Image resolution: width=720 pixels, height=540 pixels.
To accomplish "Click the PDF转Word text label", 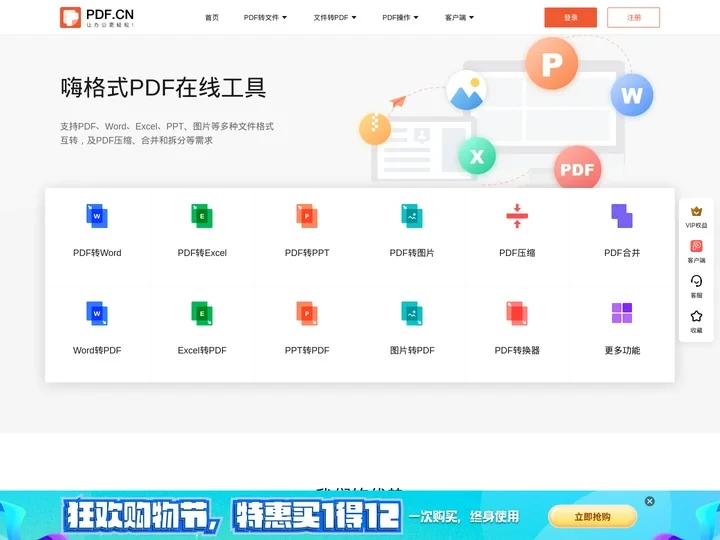I will [x=97, y=253].
